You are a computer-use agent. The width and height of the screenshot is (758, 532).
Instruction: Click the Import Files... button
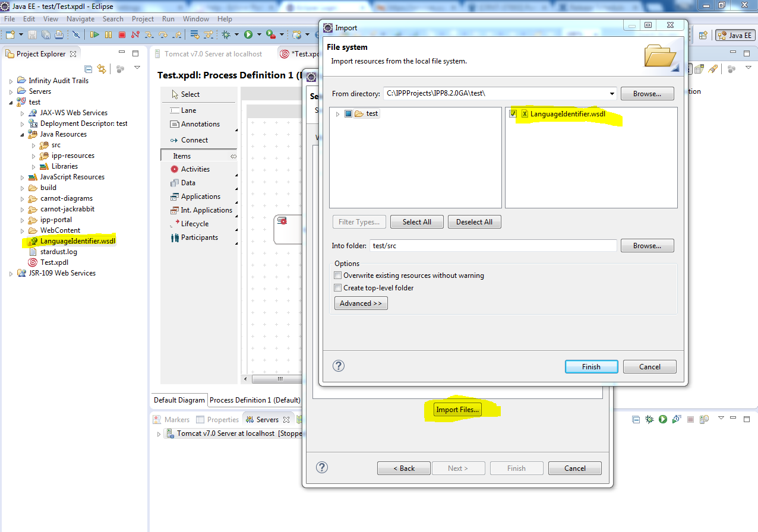pyautogui.click(x=457, y=410)
